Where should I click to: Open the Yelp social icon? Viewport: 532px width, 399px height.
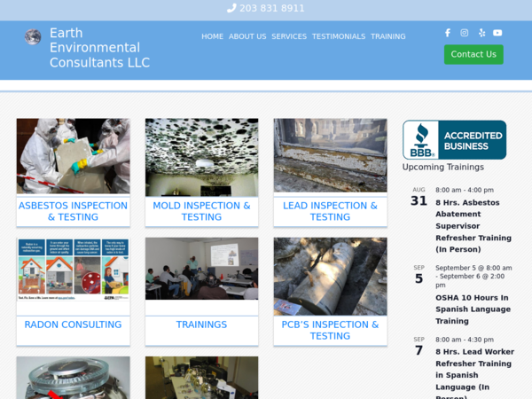click(481, 33)
